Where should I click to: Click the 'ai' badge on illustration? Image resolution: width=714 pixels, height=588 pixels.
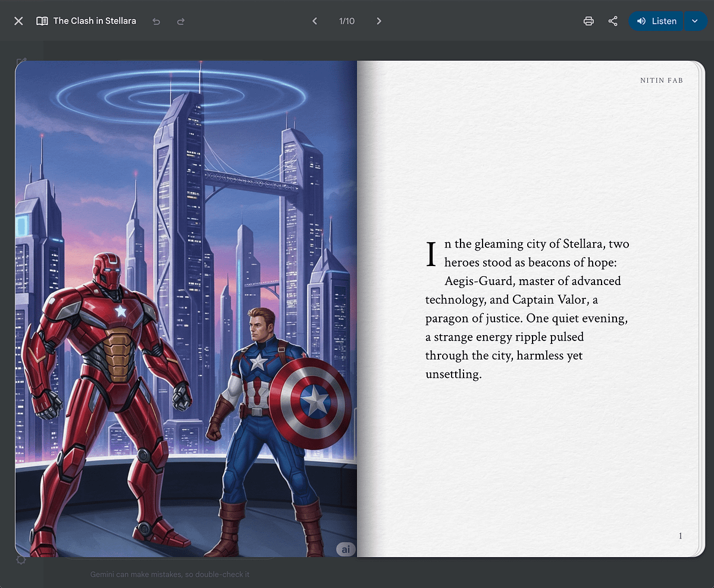345,549
